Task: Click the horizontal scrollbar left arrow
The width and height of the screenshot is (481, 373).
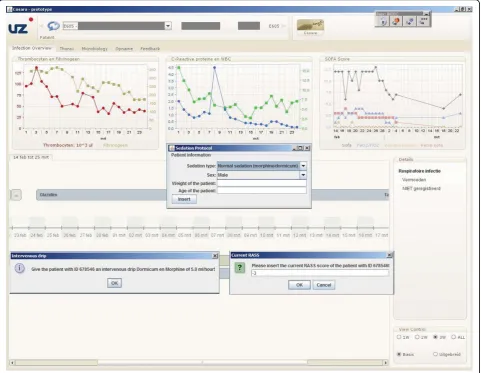Action: tap(13, 363)
